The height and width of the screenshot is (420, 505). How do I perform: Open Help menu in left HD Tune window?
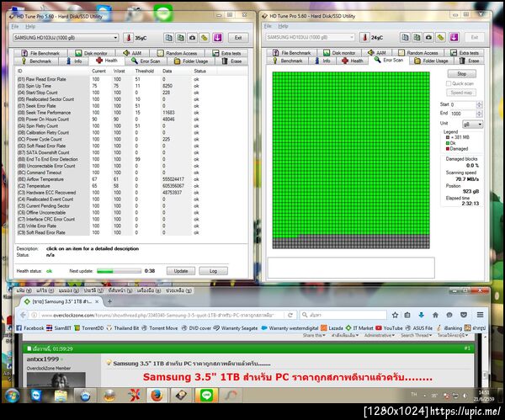click(30, 26)
